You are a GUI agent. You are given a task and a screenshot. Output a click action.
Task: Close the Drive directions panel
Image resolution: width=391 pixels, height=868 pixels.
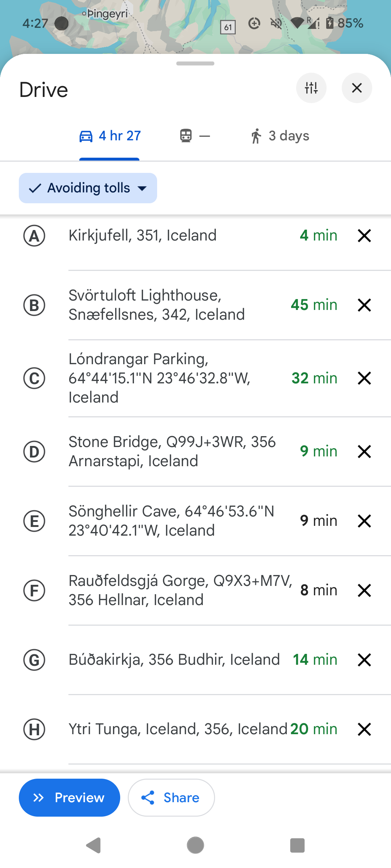[x=357, y=88]
